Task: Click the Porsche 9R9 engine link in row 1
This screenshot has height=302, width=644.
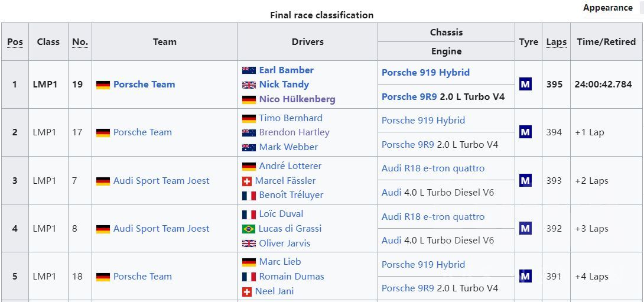Action: pyautogui.click(x=409, y=96)
